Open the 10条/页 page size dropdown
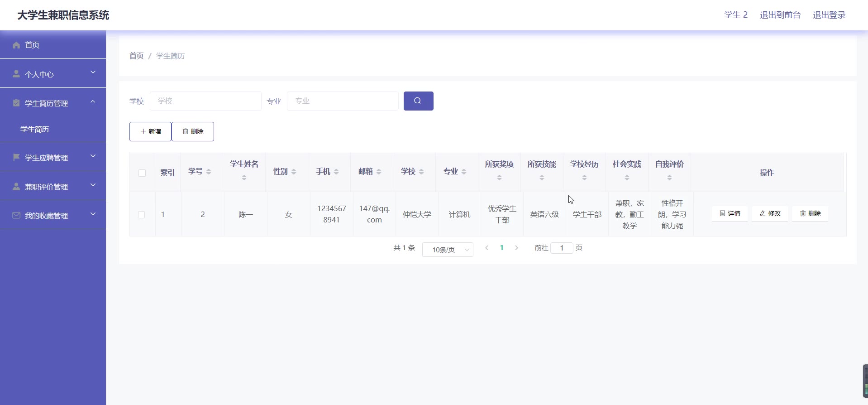Viewport: 868px width, 405px height. click(448, 250)
